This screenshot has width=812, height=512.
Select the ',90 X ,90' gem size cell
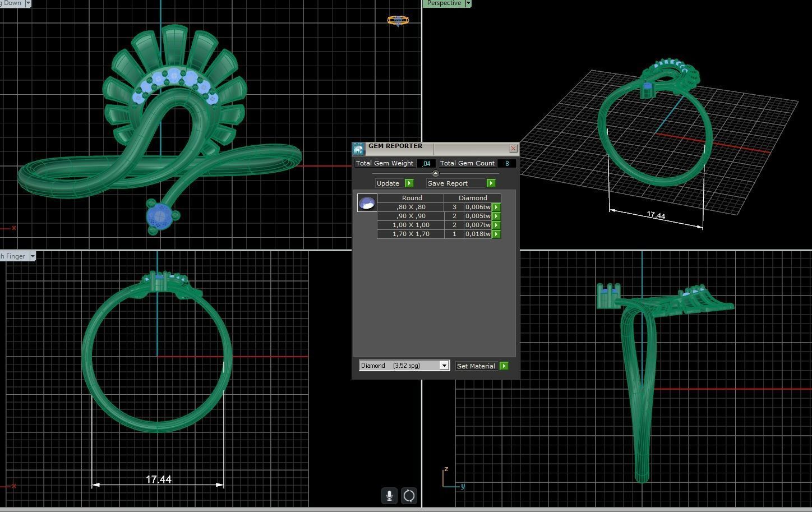(411, 216)
